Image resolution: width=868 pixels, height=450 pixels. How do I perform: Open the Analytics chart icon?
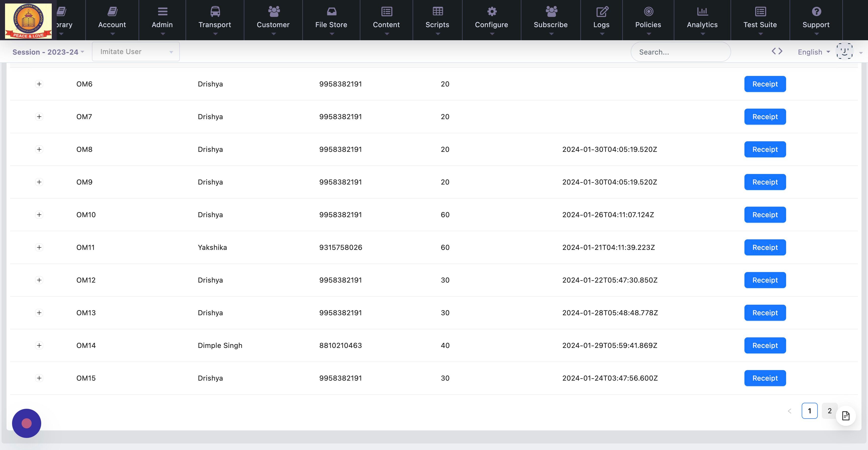702,12
